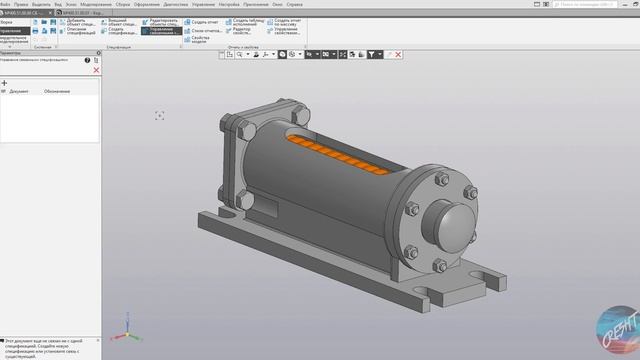Click the Save all icon

click(53, 31)
